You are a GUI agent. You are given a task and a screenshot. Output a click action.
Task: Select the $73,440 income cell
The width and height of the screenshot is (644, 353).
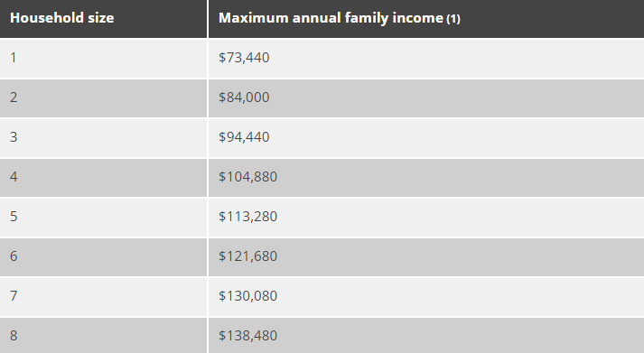426,58
